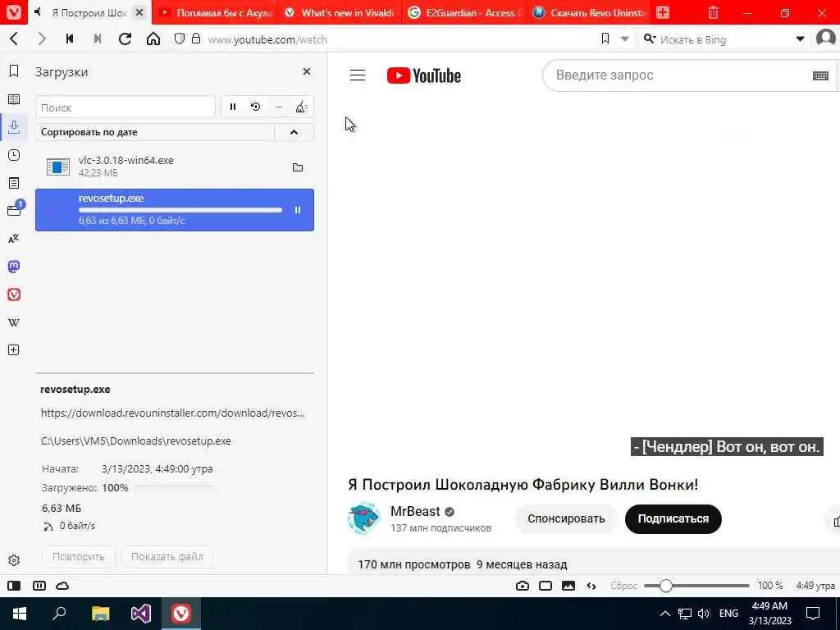The width and height of the screenshot is (840, 630).
Task: Open the MrBeast channel name
Action: pyautogui.click(x=415, y=511)
